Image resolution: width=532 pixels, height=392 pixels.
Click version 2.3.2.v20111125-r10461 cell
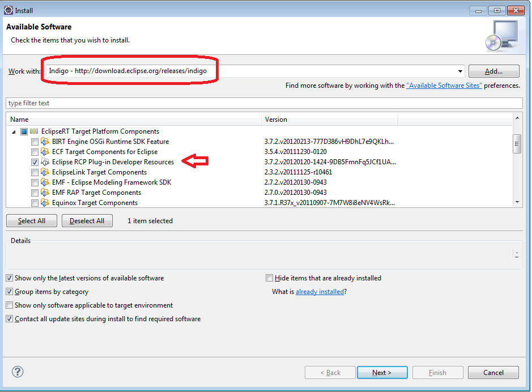[x=298, y=172]
